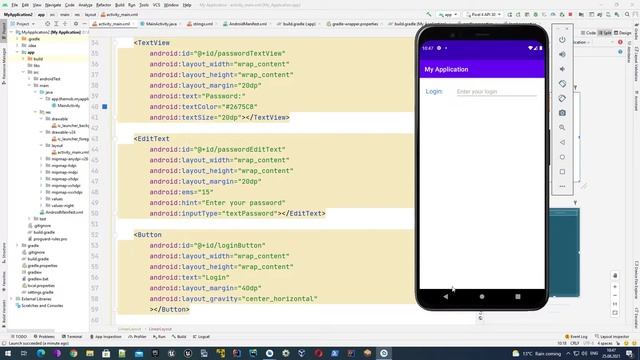Open Microsoft Edge from the taskbar
Image resolution: width=640 pixels, height=360 pixels.
click(41, 353)
